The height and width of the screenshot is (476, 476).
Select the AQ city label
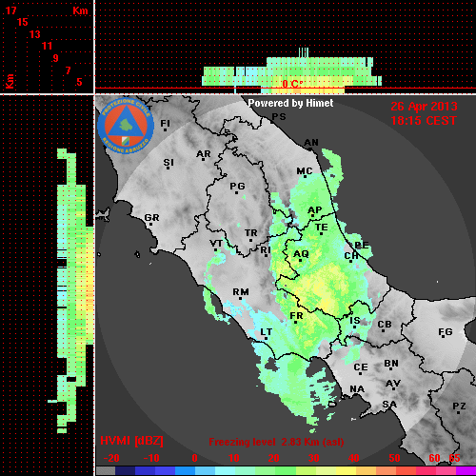point(301,253)
